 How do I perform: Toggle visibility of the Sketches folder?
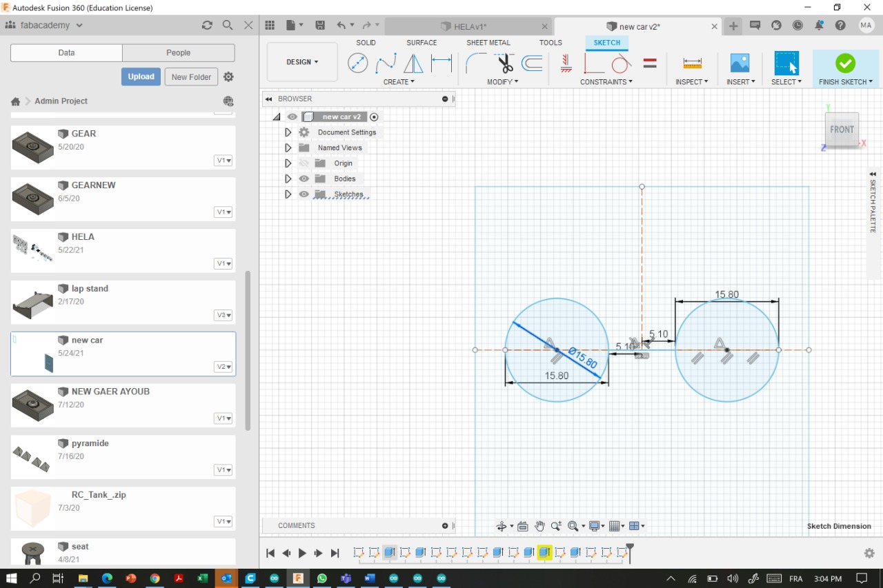tap(304, 194)
